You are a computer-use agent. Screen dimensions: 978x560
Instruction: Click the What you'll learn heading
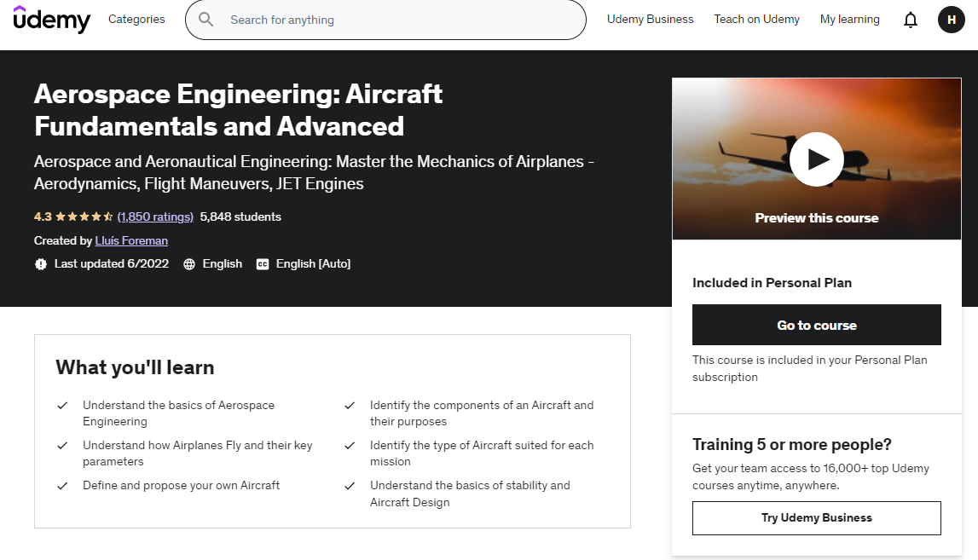click(x=135, y=367)
